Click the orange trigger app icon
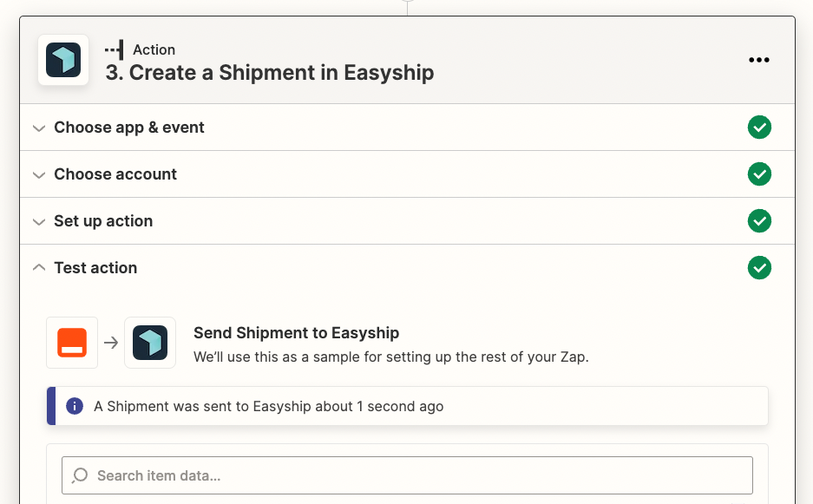This screenshot has width=813, height=504. 72,343
